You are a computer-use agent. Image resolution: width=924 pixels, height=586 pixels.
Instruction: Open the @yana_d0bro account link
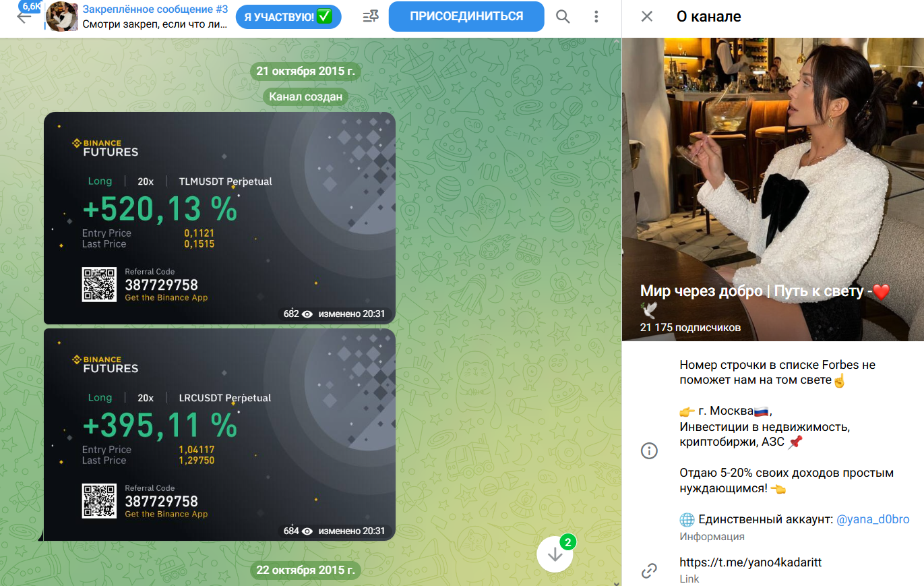click(873, 519)
